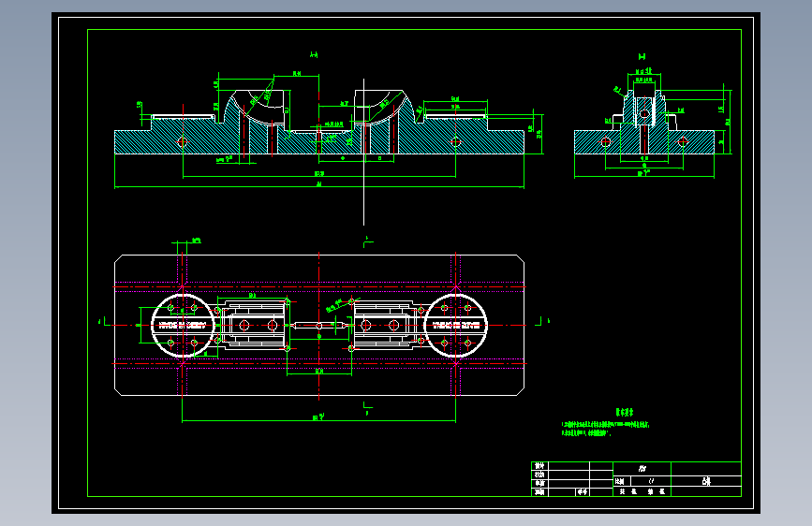Select the hatched front section view
This screenshot has height=526, width=812.
click(319, 123)
